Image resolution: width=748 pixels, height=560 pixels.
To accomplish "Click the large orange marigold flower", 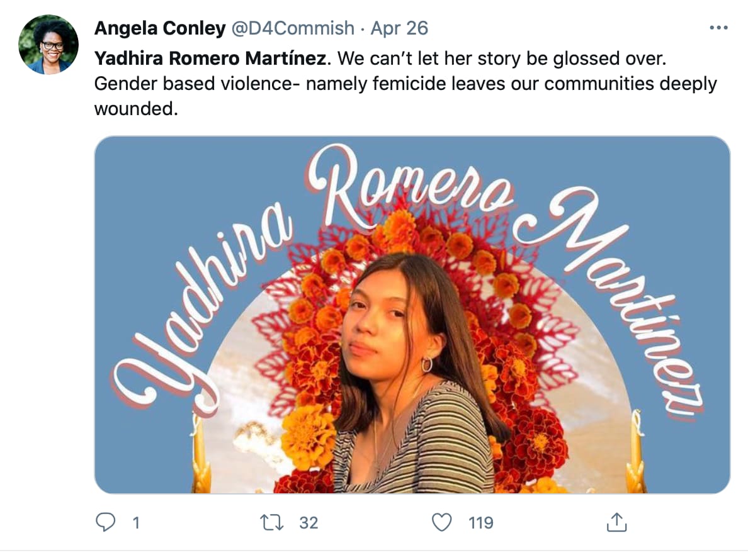I will coord(307,434).
